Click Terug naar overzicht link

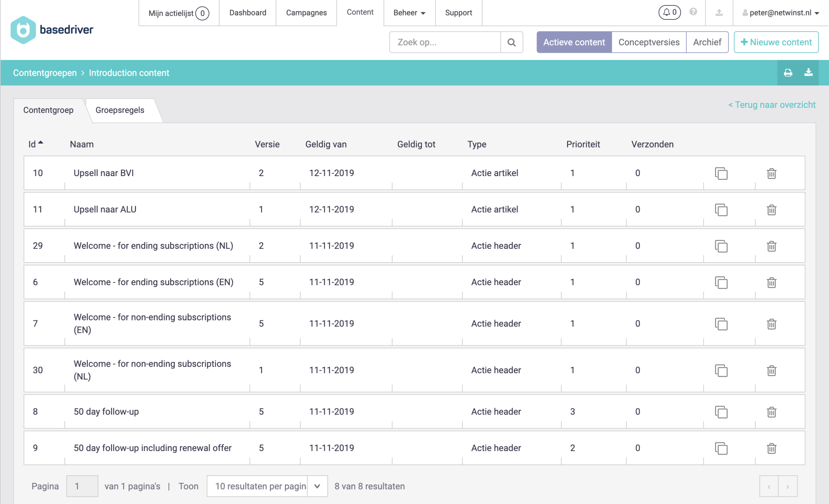pyautogui.click(x=772, y=105)
